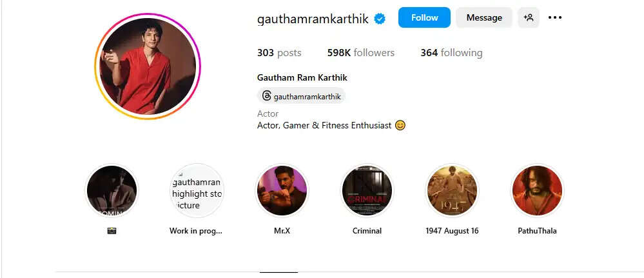The height and width of the screenshot is (278, 644).
Task: Open the three-dots more options menu
Action: (x=555, y=17)
